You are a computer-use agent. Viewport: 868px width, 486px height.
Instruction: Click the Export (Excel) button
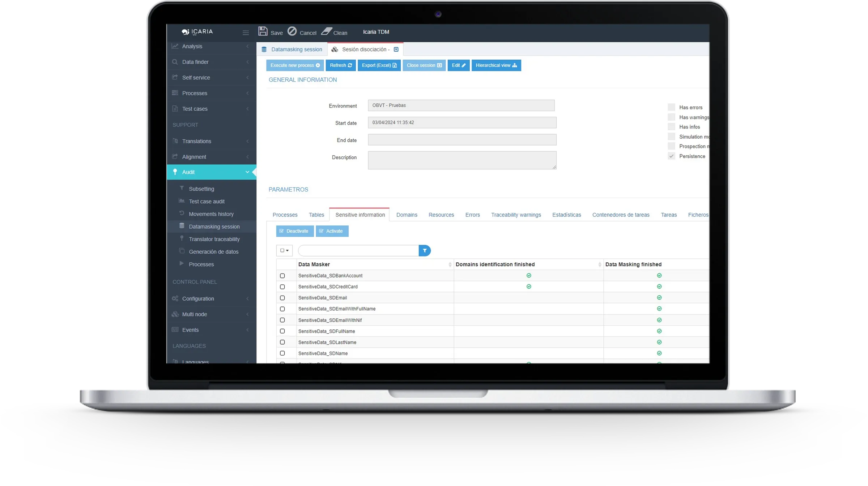[x=379, y=65]
